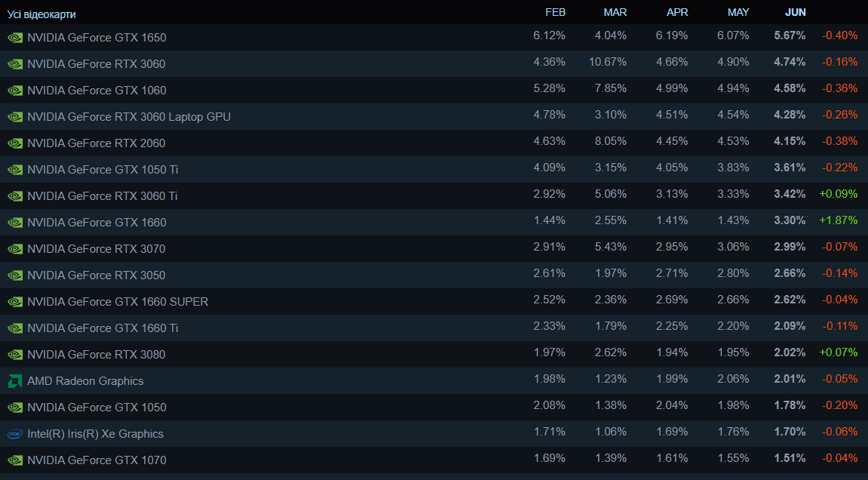The image size is (868, 480).
Task: Select the NVIDIA GeForce RTX 3070 row
Action: click(x=434, y=248)
